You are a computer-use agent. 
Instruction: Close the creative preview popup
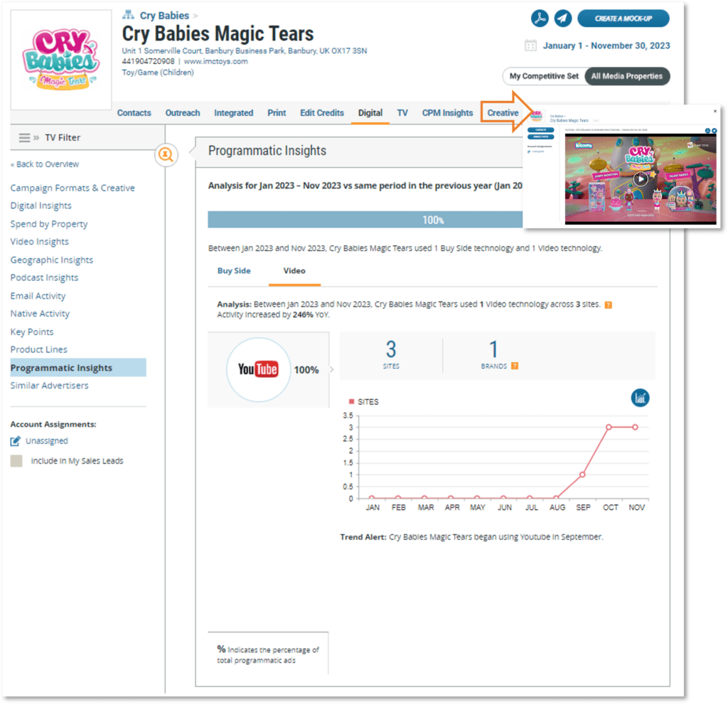[x=715, y=111]
